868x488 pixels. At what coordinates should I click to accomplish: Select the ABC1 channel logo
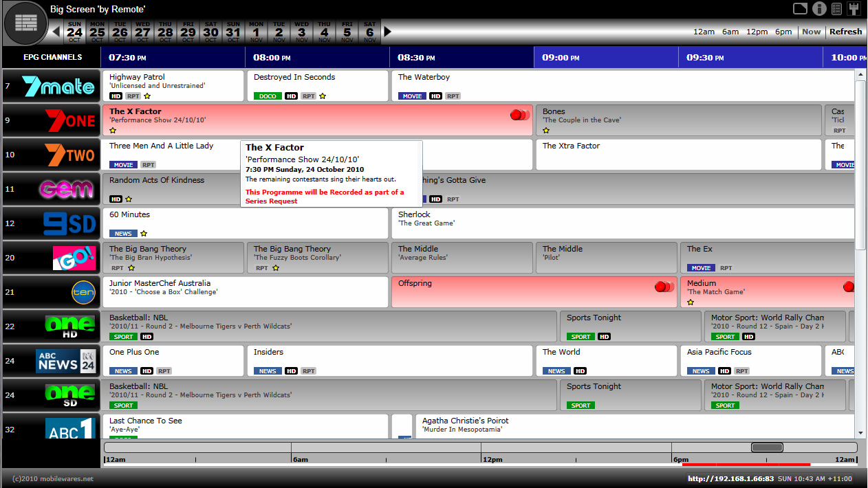[x=69, y=428]
